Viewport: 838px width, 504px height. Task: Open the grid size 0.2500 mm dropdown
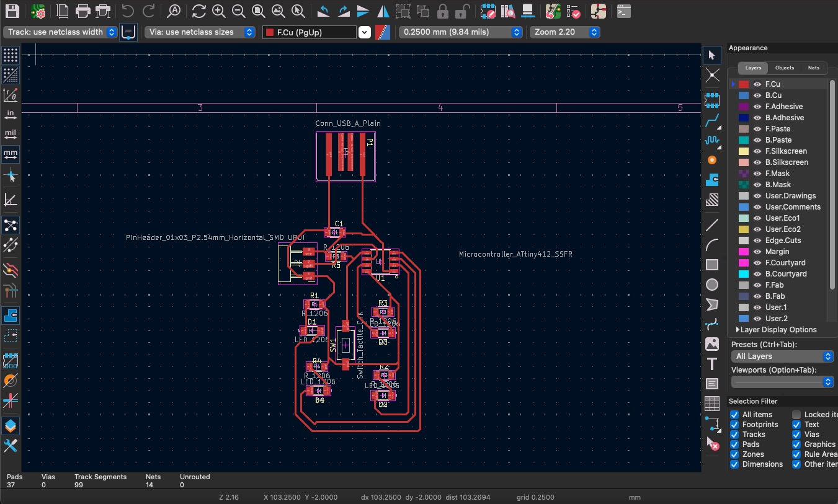pos(461,32)
